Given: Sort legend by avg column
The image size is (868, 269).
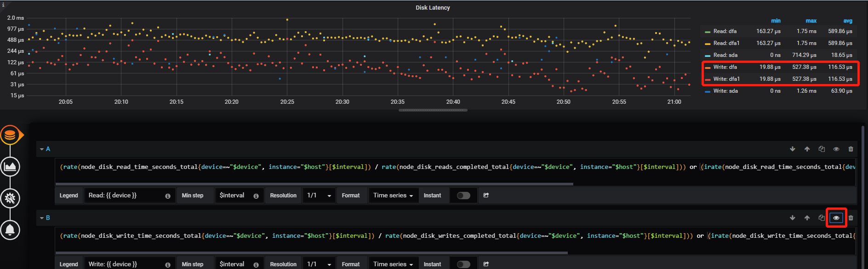Looking at the screenshot, I should coord(848,21).
